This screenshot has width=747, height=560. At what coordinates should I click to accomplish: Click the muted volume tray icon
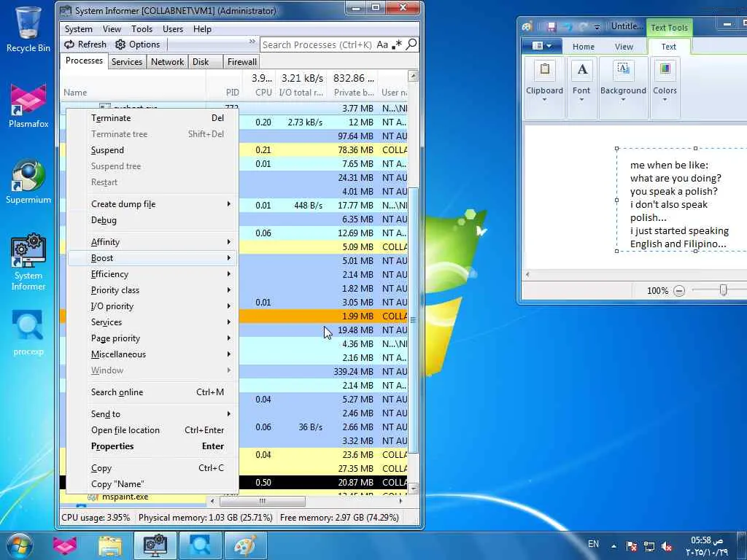coord(667,546)
